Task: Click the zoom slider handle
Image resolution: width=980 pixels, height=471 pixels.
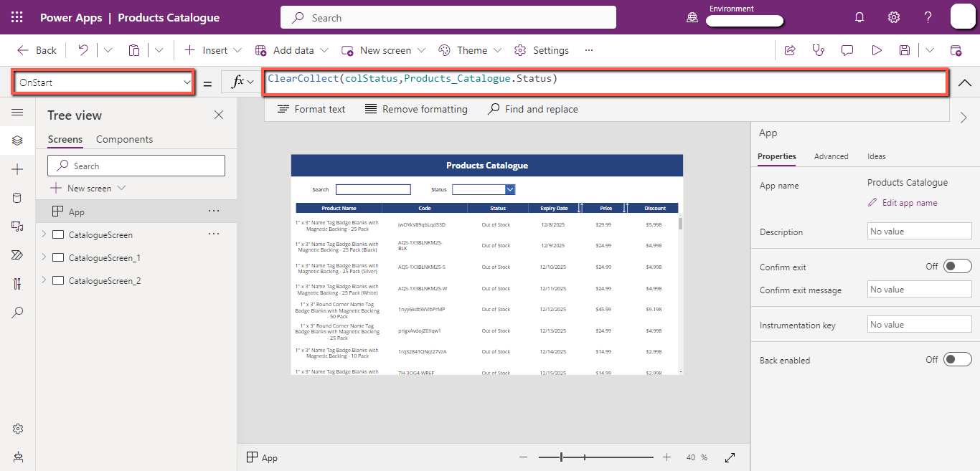Action: (562, 457)
